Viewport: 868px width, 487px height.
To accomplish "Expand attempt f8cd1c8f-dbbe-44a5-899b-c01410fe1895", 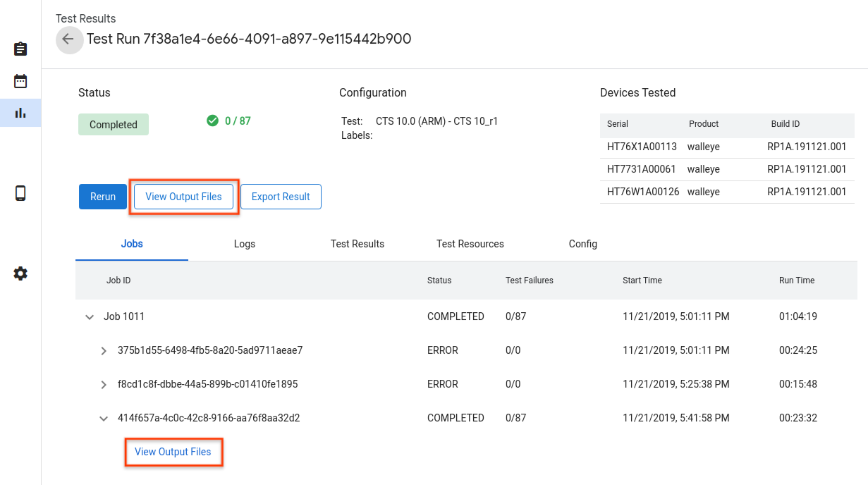I will [104, 384].
